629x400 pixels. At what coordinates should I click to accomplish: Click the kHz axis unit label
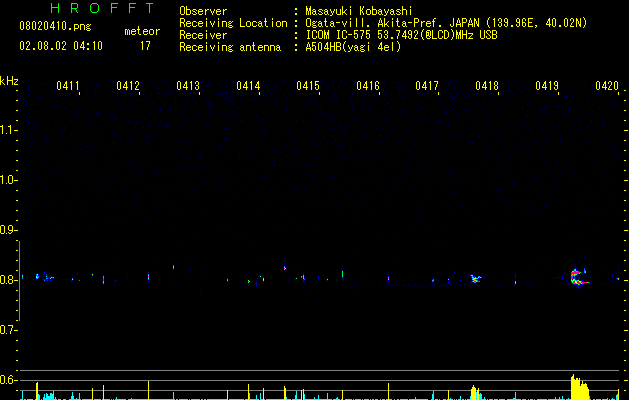point(9,81)
